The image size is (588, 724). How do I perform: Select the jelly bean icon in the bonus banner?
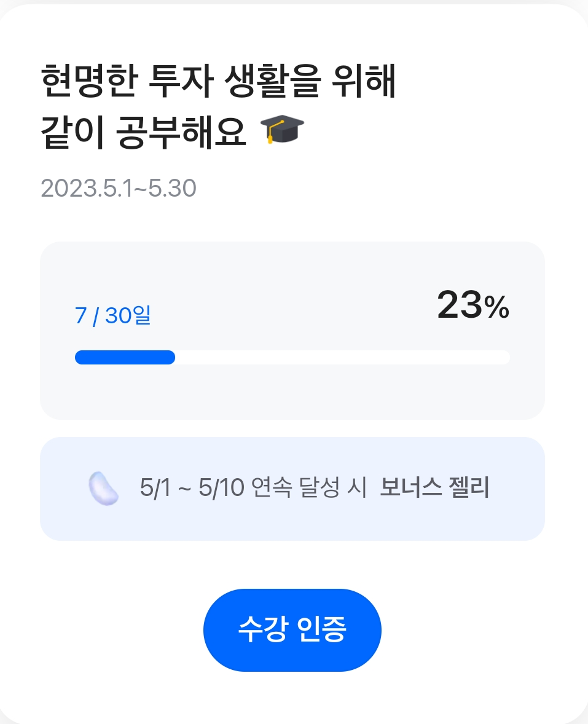pyautogui.click(x=103, y=488)
